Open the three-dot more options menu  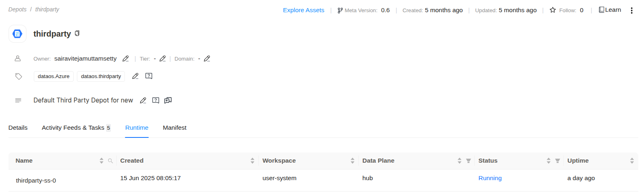631,11
